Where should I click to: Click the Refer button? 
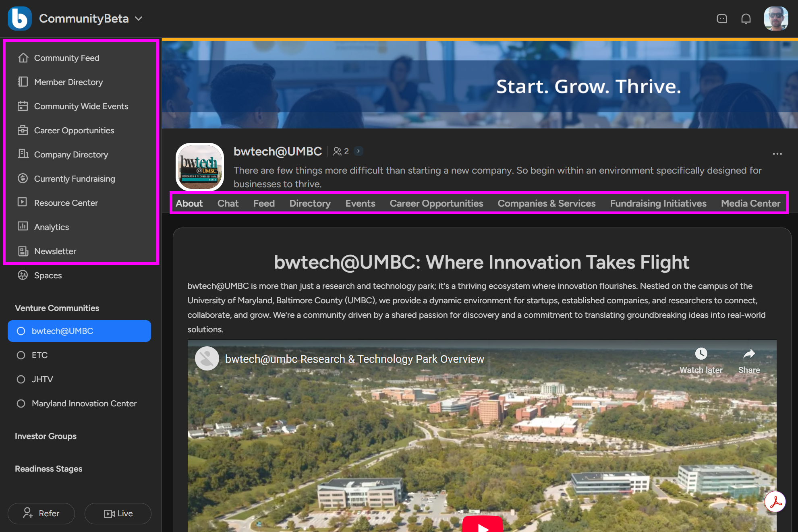[x=41, y=513]
